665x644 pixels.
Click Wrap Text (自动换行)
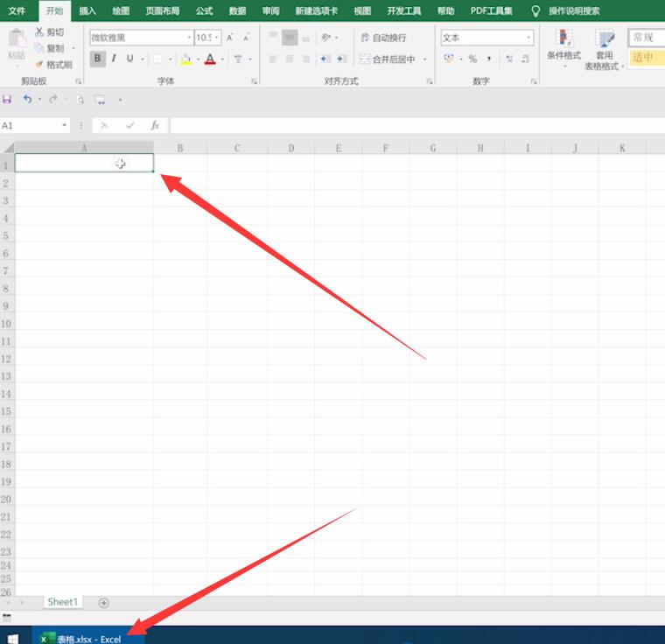[384, 38]
